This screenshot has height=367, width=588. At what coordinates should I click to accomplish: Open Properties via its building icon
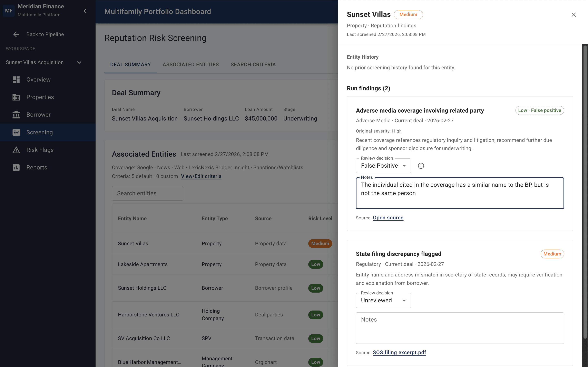[16, 97]
